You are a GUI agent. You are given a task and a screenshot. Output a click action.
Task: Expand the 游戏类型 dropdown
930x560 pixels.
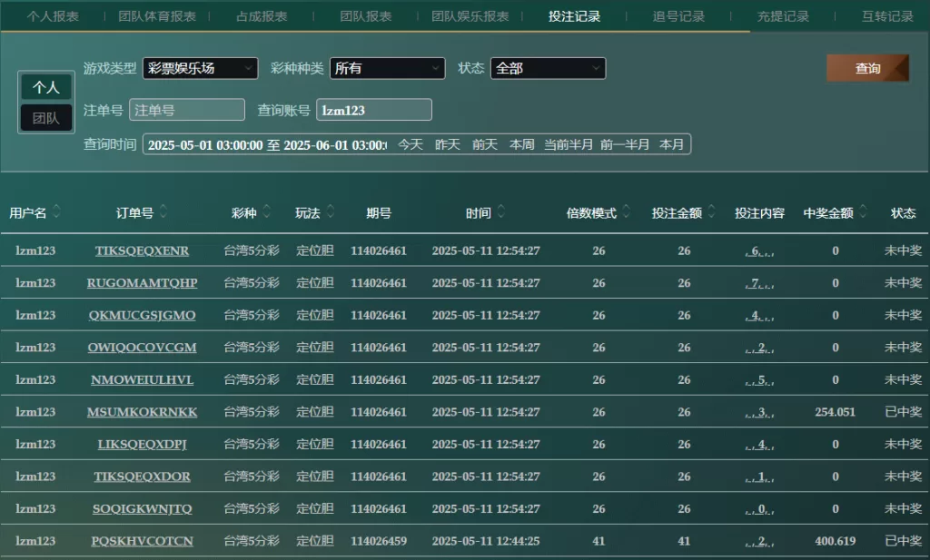pos(200,68)
